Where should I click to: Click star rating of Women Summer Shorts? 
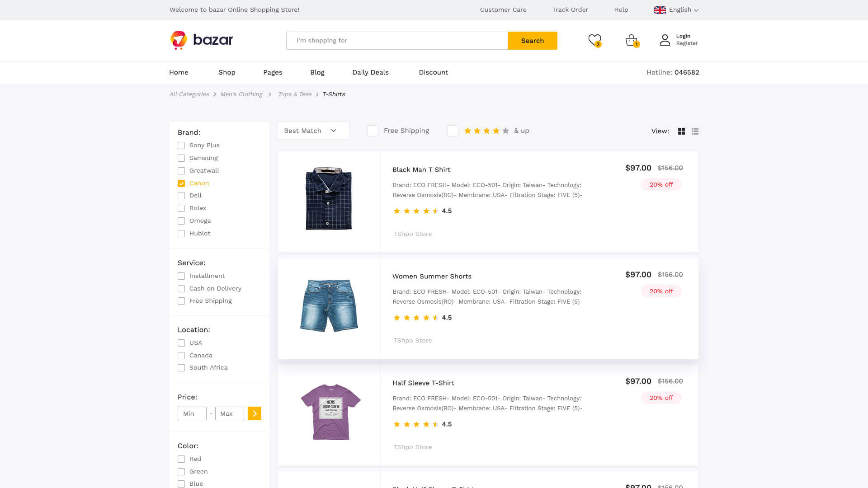pyautogui.click(x=416, y=318)
